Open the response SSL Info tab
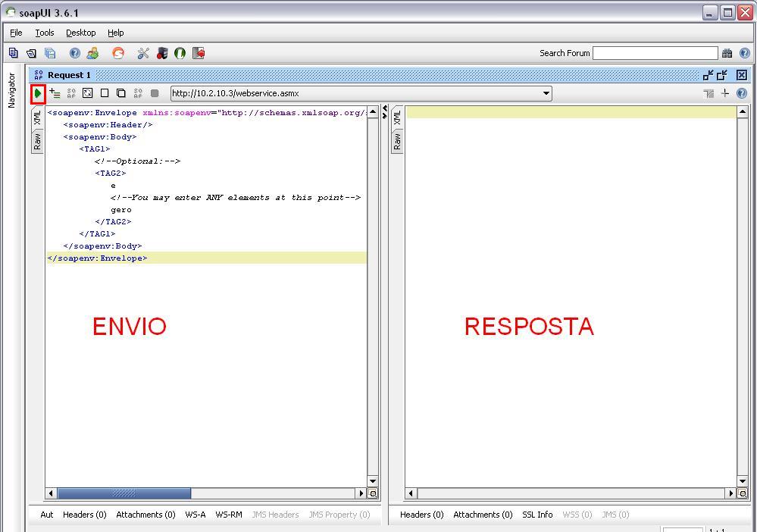This screenshot has width=757, height=532. click(537, 515)
